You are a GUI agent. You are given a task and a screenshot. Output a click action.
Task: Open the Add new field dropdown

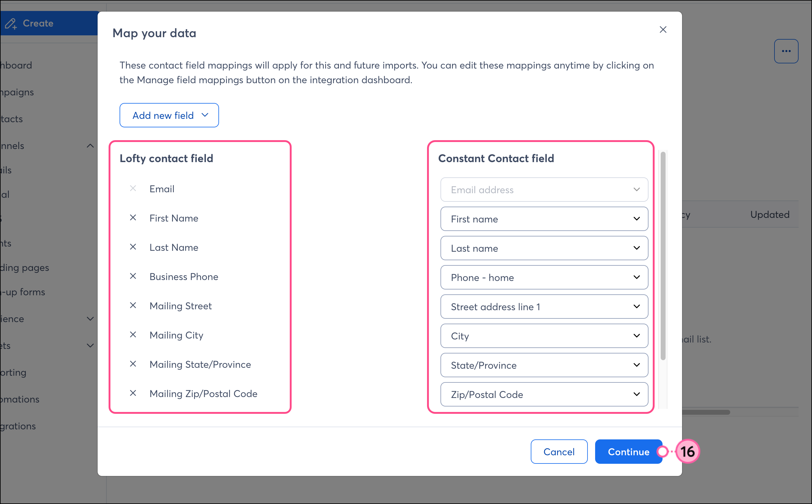tap(169, 115)
